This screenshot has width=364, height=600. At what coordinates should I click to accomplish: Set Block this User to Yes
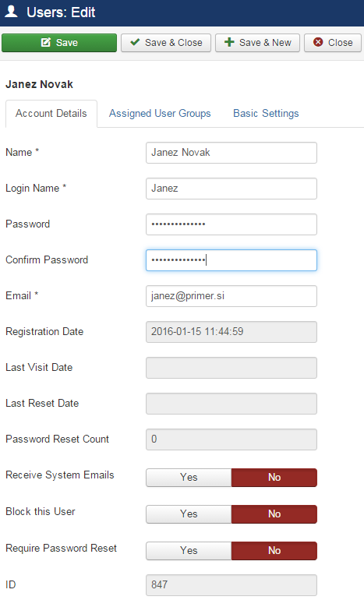point(189,514)
